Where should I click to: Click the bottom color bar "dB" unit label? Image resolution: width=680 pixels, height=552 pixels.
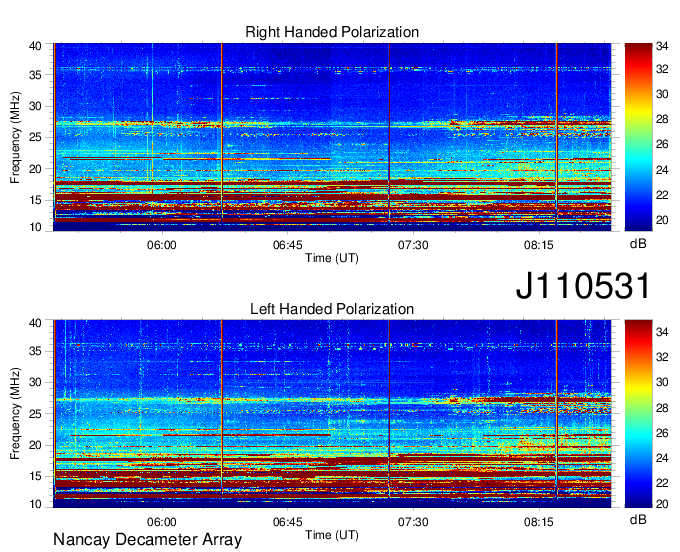(x=638, y=519)
